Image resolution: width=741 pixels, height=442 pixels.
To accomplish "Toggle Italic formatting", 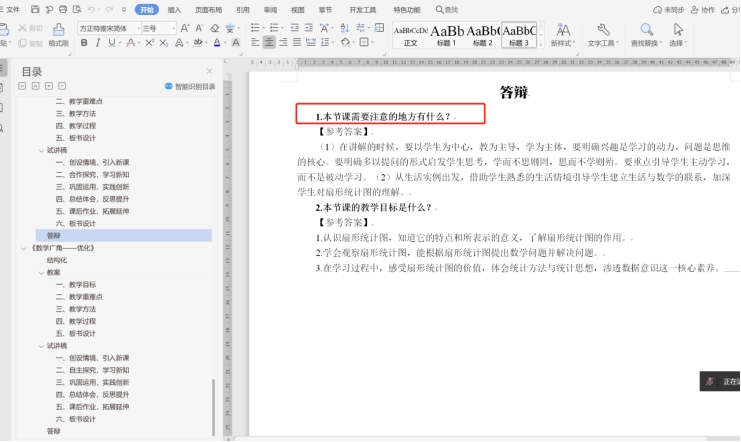I will pyautogui.click(x=98, y=43).
